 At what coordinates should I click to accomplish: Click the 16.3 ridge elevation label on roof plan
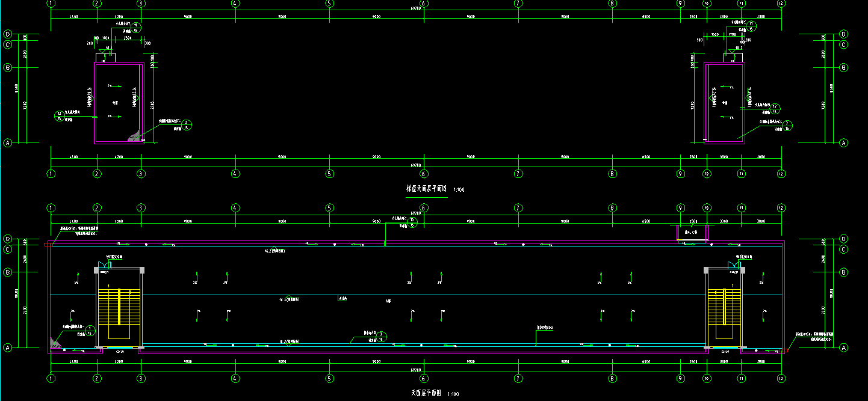point(289,299)
